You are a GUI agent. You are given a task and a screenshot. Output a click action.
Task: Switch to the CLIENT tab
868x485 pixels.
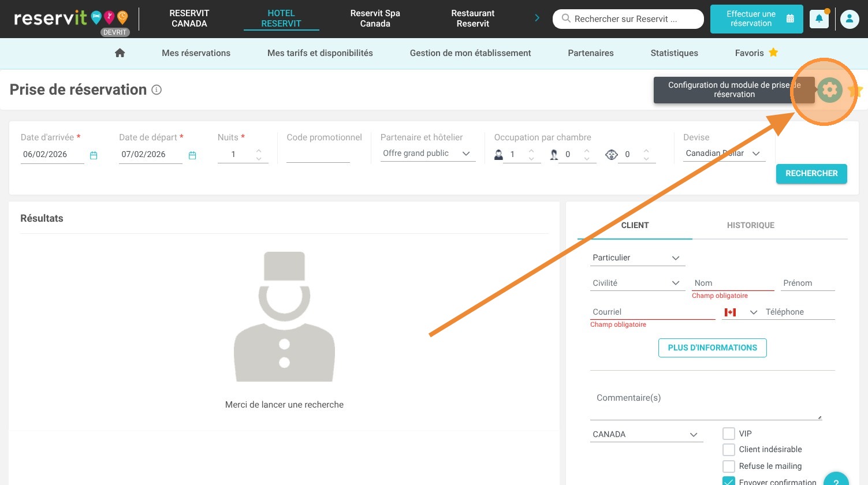click(635, 225)
